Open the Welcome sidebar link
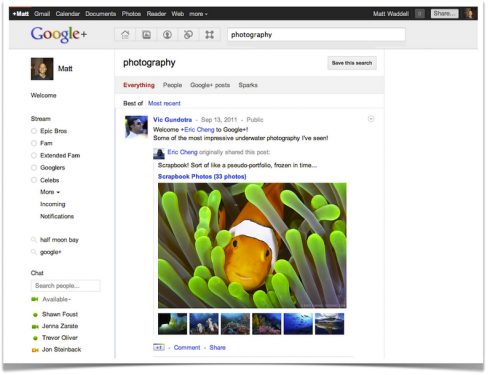Screen dimensions: 490x375 [44, 95]
